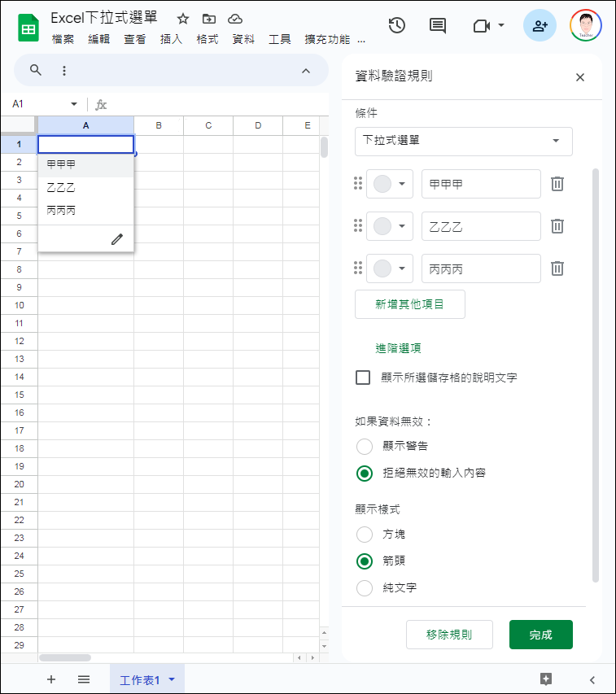Screen dimensions: 616x694
Task: Grab the drag handle of 乙乙乙 row
Action: click(x=358, y=225)
